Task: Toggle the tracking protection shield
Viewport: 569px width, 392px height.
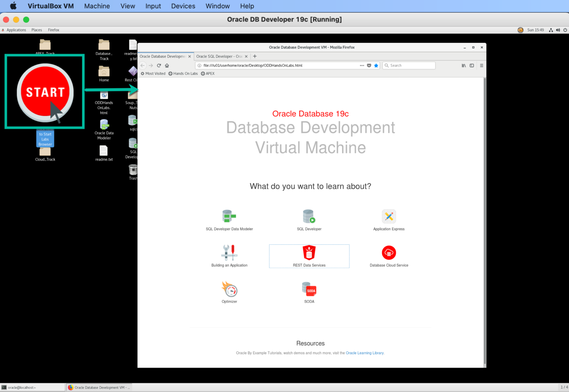Action: pyautogui.click(x=369, y=65)
